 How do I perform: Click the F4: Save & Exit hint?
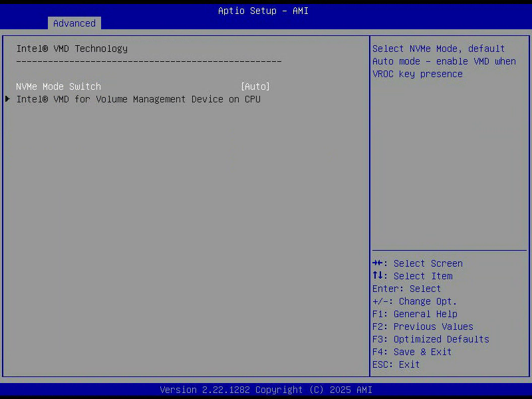pyautogui.click(x=412, y=352)
